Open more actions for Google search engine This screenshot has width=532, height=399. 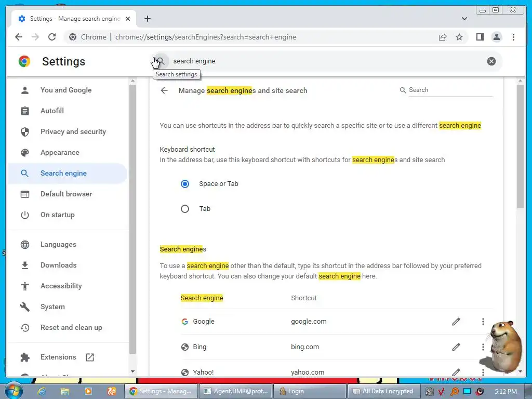pyautogui.click(x=483, y=322)
